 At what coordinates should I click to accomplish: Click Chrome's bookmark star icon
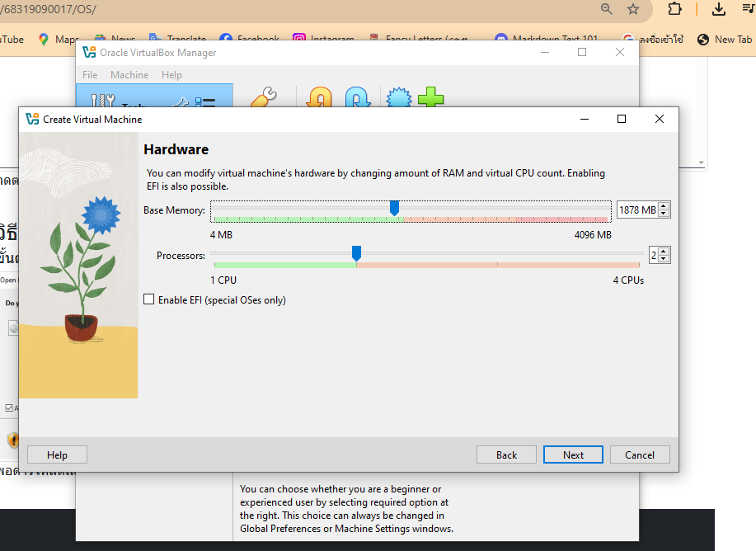coord(633,9)
